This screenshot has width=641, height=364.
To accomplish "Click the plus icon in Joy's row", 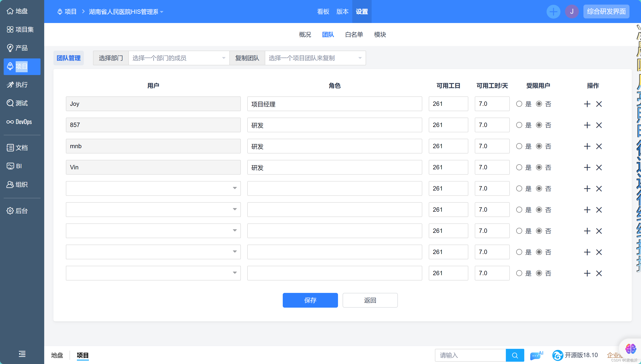I will coord(587,104).
